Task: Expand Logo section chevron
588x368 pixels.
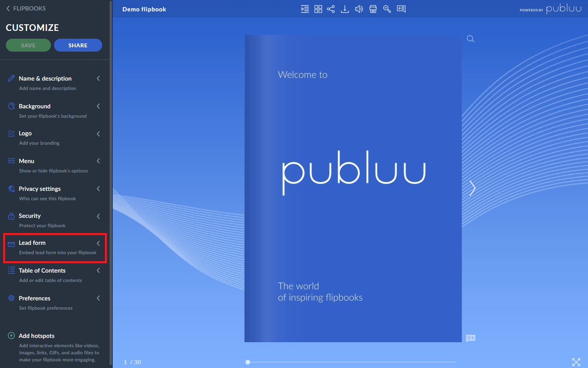Action: coord(98,133)
